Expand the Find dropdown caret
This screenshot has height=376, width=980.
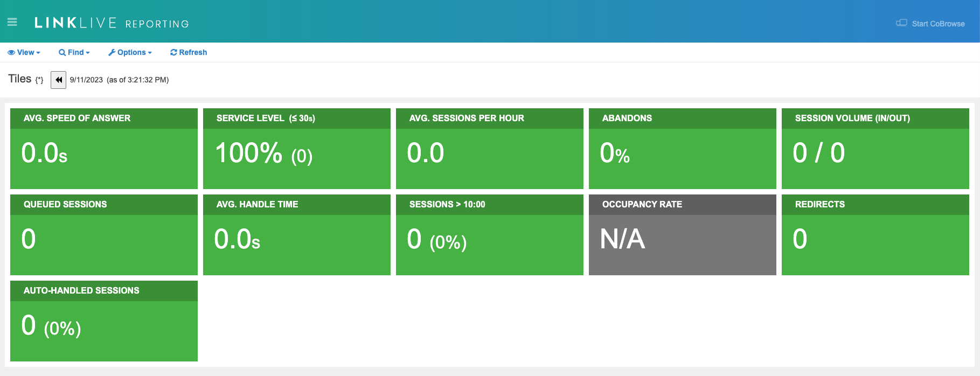point(88,53)
